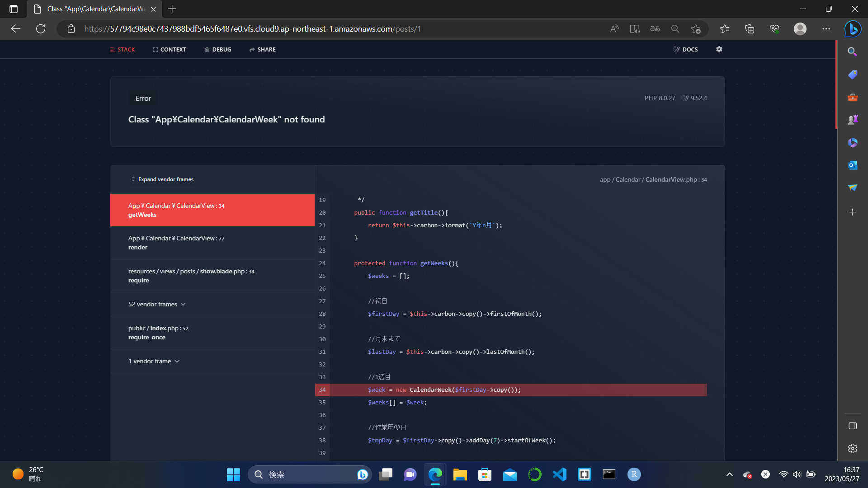Open Visual Studio Code from taskbar
Screen dimensions: 868x488
coord(560,474)
